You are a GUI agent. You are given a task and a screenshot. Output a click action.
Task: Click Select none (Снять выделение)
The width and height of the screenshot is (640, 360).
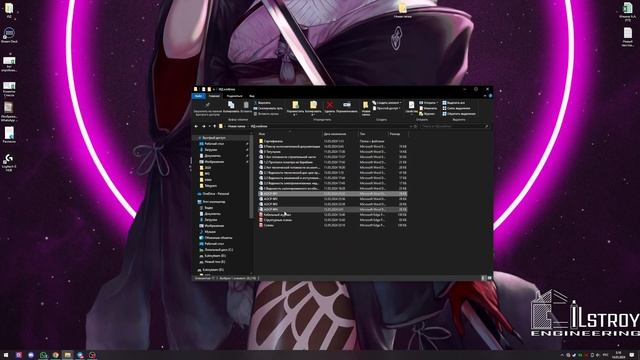click(456, 108)
